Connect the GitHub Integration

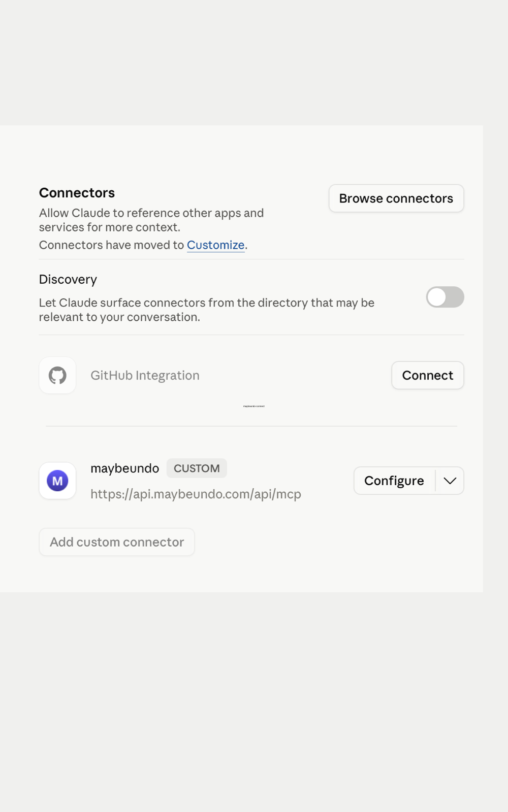click(x=428, y=376)
